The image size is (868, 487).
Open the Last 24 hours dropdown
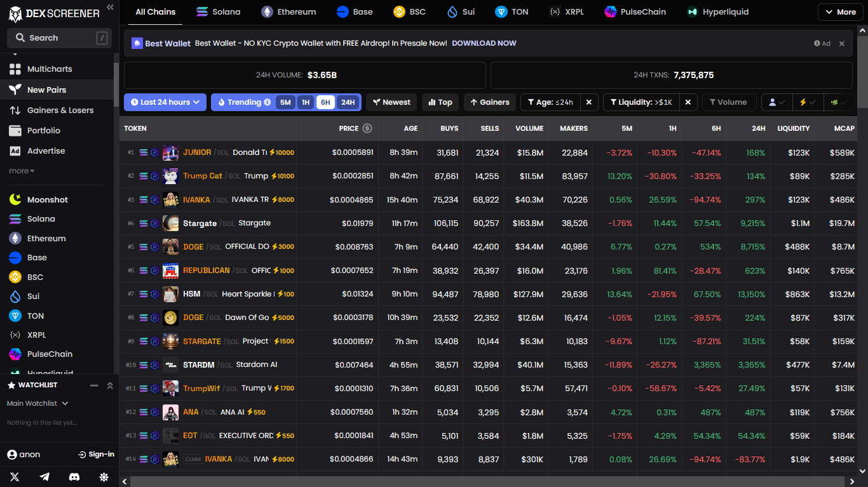tap(165, 102)
